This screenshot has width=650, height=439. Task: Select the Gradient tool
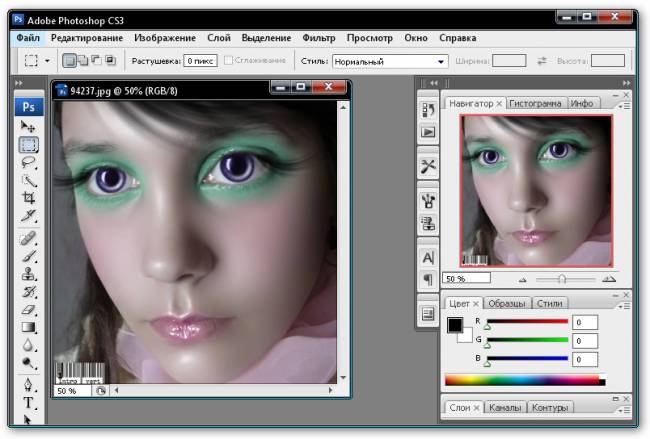(29, 327)
